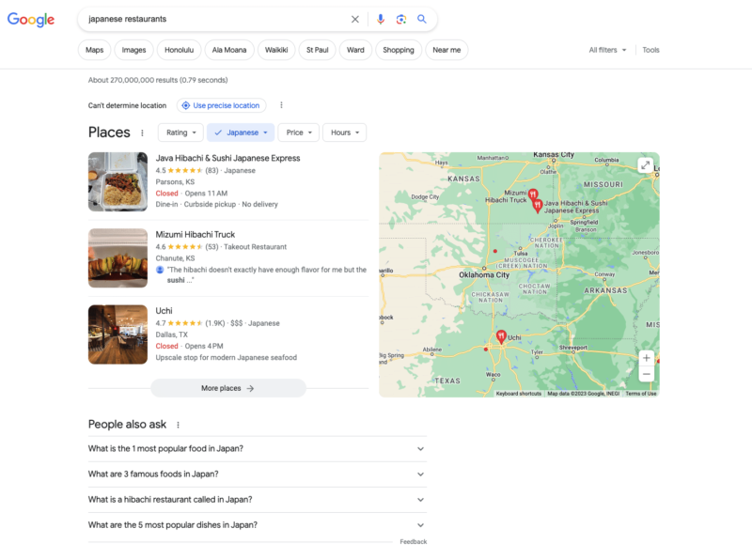This screenshot has height=560, width=752.
Task: Select the Ala Moana search chip
Action: pos(229,50)
